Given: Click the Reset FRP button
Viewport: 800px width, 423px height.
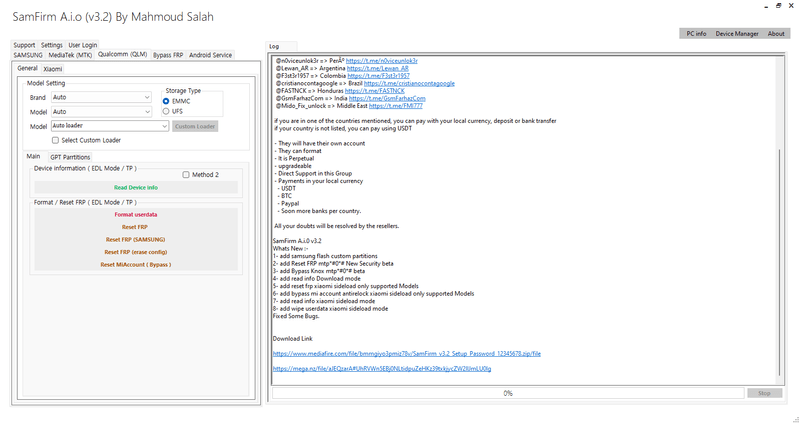Looking at the screenshot, I should click(136, 227).
